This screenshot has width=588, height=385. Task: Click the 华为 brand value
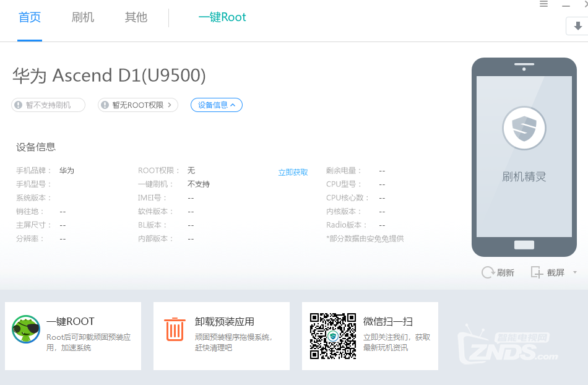click(x=67, y=171)
